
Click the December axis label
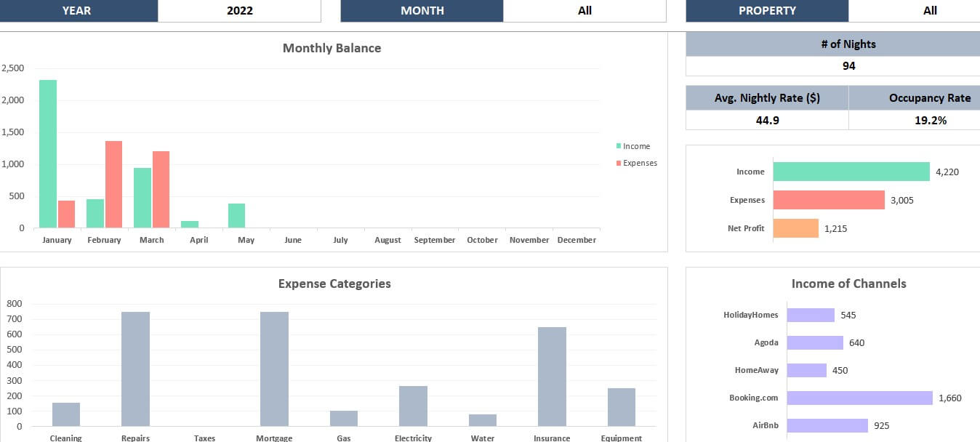[x=577, y=240]
